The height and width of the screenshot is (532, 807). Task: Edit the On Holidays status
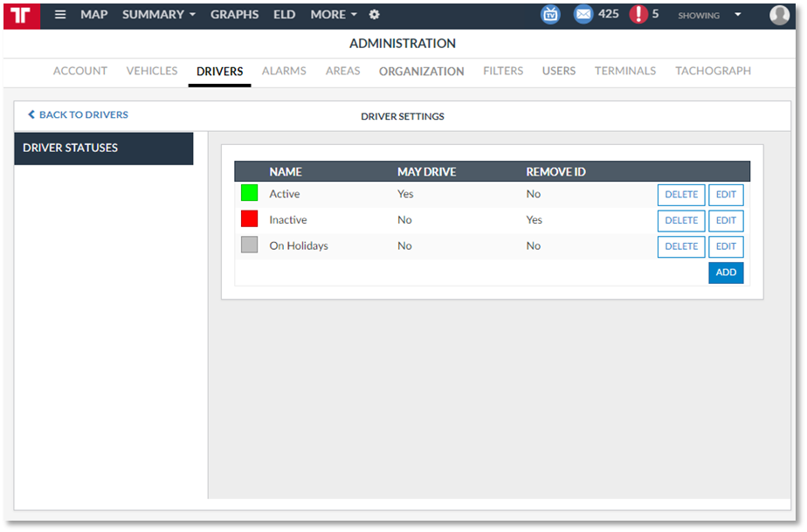click(726, 246)
